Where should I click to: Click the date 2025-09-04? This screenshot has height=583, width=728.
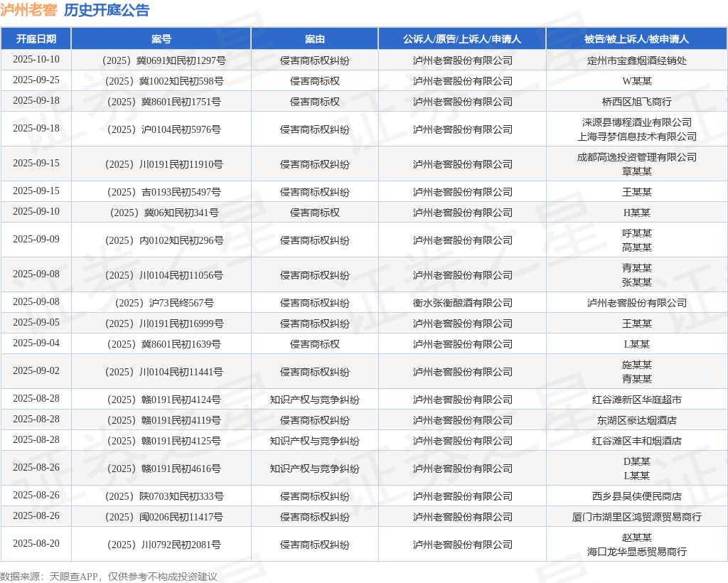click(x=36, y=343)
